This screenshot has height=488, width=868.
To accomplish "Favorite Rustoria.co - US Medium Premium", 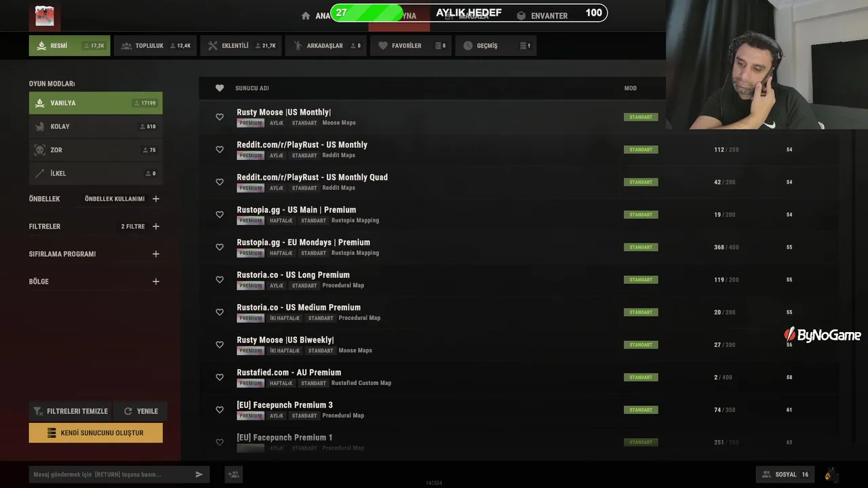I will [220, 312].
